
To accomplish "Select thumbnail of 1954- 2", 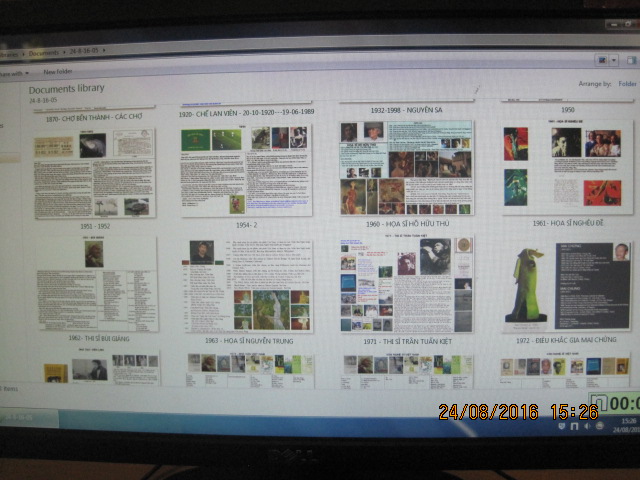I will 247,170.
